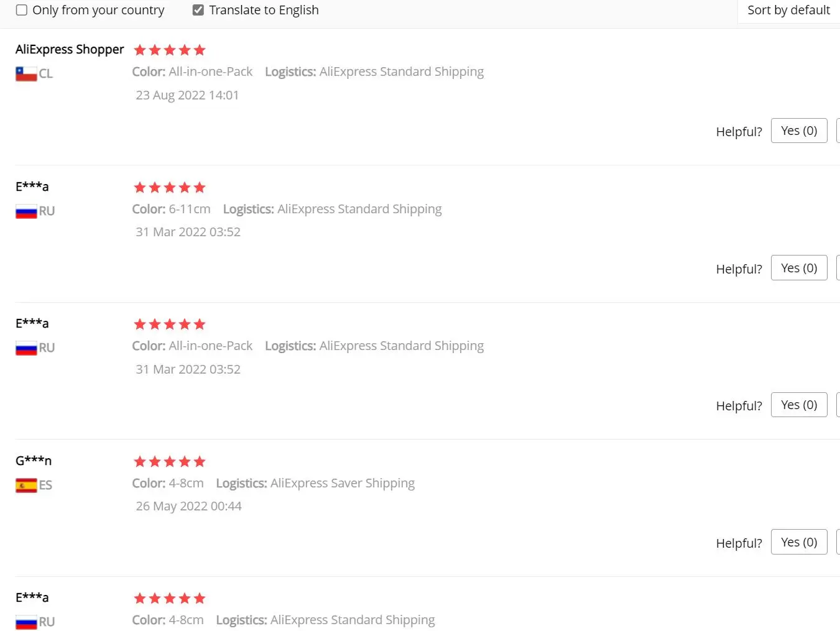840x631 pixels.
Task: Click five-star rating of AliExpress Shopper
Action: click(170, 50)
